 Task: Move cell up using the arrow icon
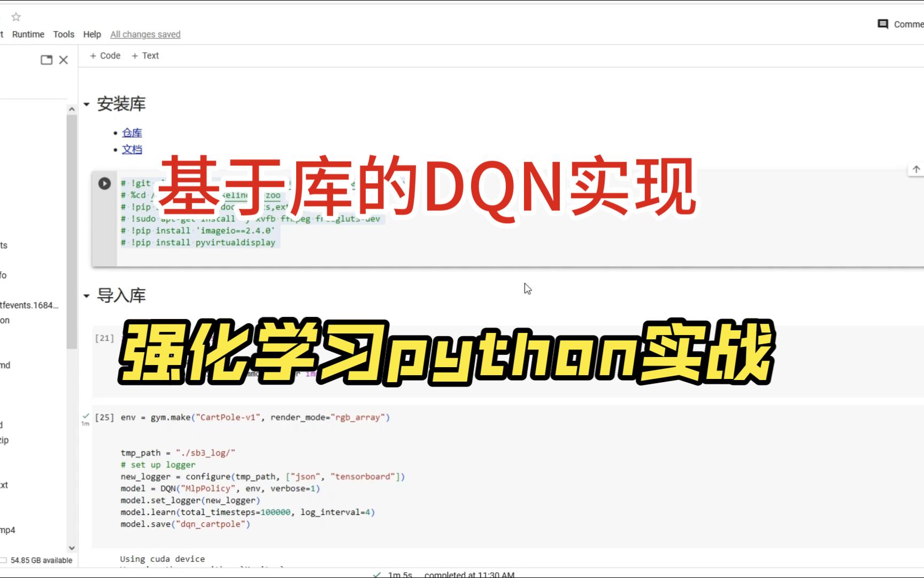(916, 169)
